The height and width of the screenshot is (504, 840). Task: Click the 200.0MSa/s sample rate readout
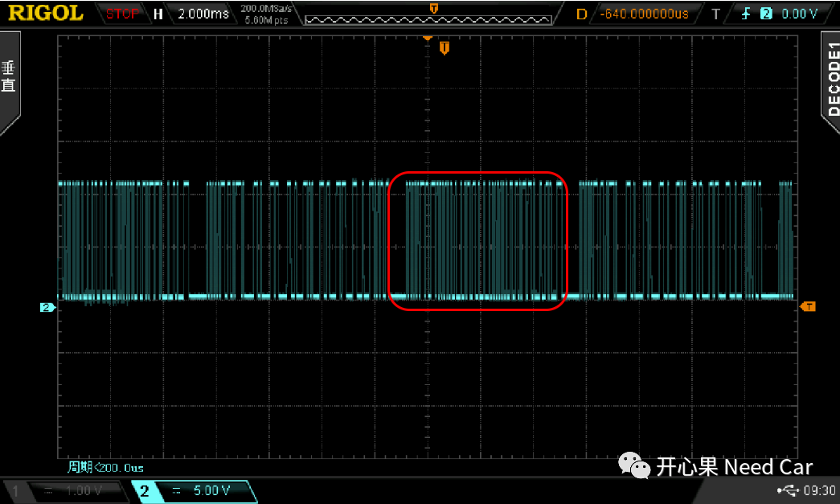click(x=266, y=9)
